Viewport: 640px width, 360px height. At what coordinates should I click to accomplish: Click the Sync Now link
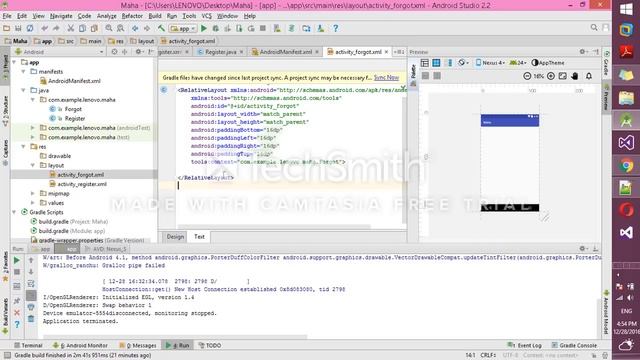(386, 78)
